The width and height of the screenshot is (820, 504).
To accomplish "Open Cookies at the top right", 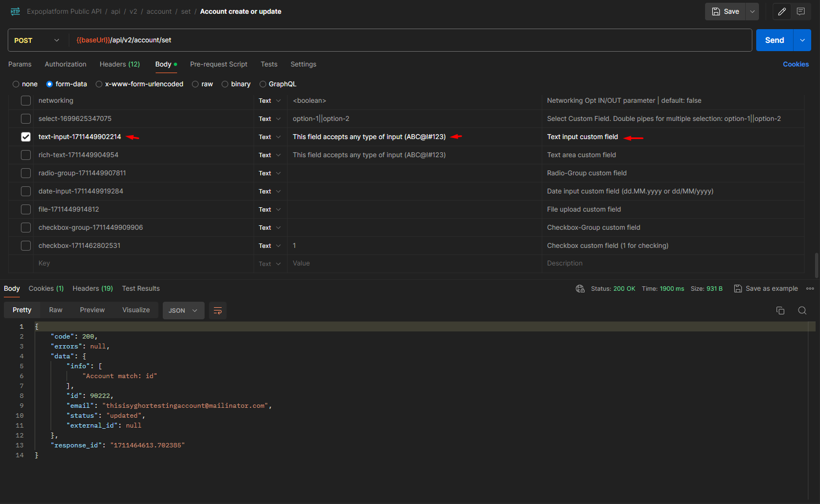I will click(x=795, y=64).
